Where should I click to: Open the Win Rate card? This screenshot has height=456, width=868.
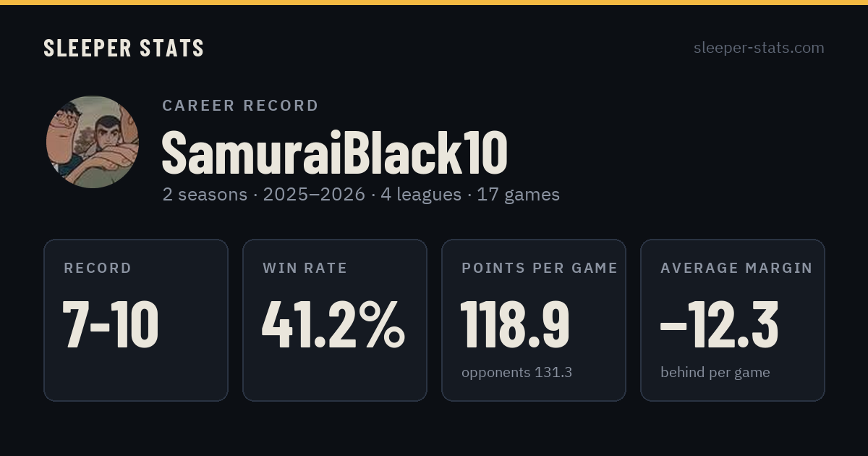[x=335, y=320]
